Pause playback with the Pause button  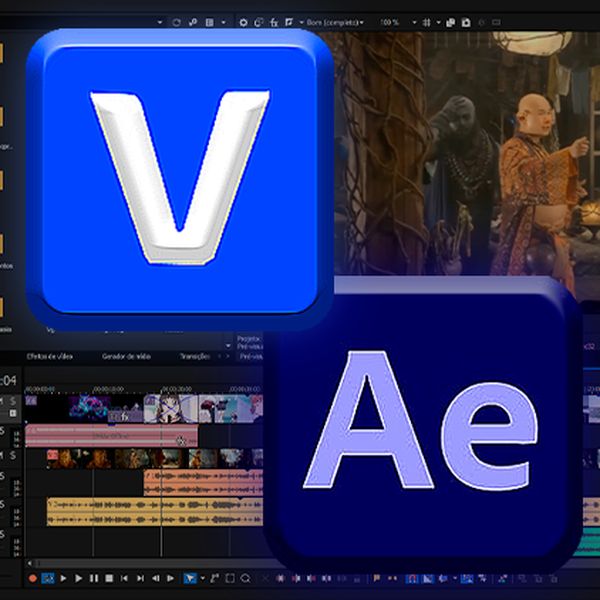tap(94, 578)
